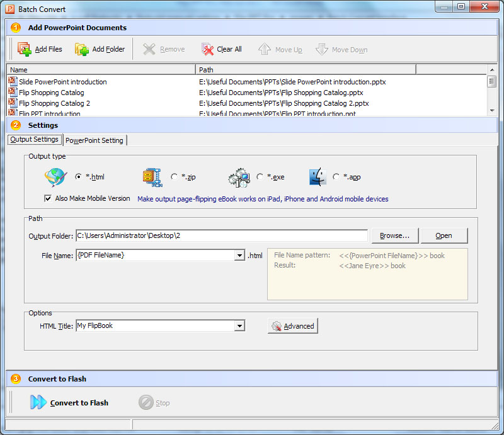Switch to PowerPoint Setting tab
Viewport: 504px width, 435px height.
94,140
